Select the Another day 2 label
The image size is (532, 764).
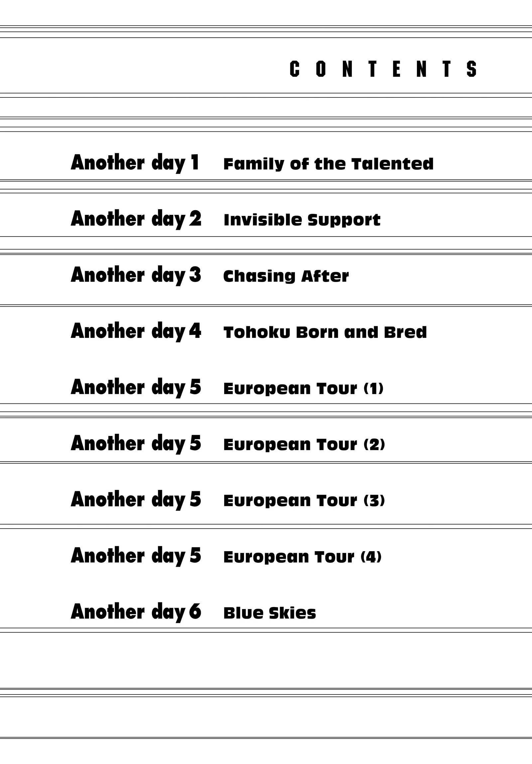pyautogui.click(x=136, y=220)
